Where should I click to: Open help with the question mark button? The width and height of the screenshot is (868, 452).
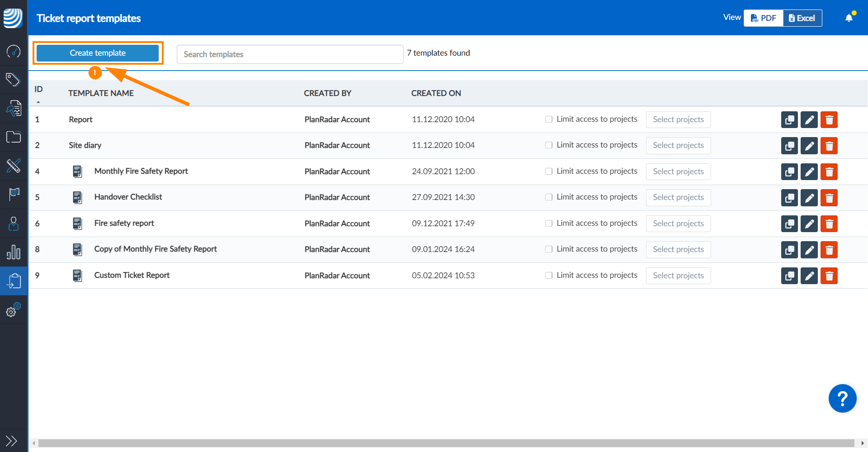[842, 399]
